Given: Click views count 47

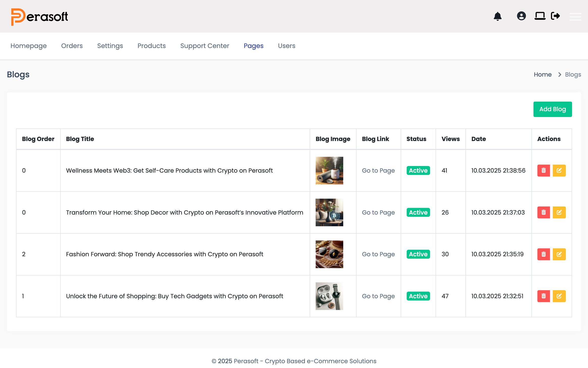Looking at the screenshot, I should coord(445,296).
